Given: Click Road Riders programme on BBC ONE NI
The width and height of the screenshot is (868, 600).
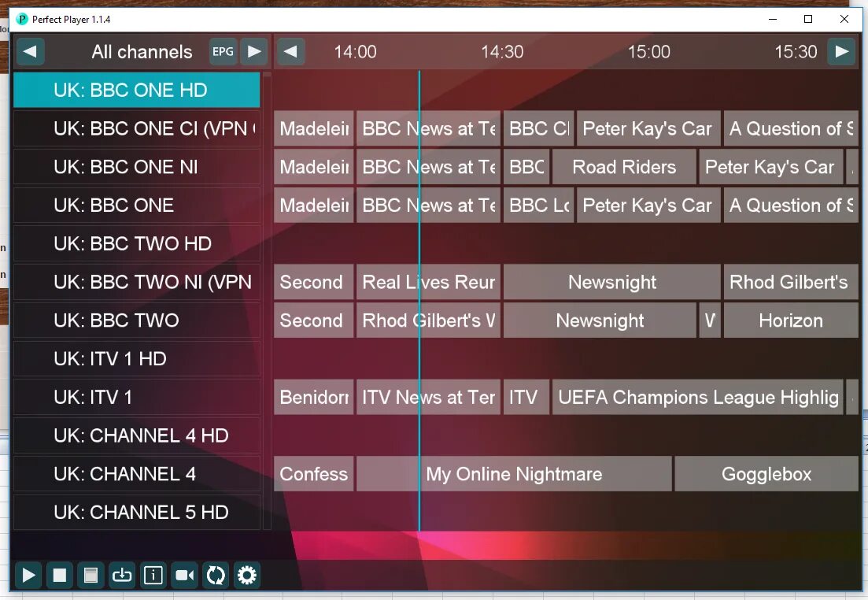Looking at the screenshot, I should [624, 167].
